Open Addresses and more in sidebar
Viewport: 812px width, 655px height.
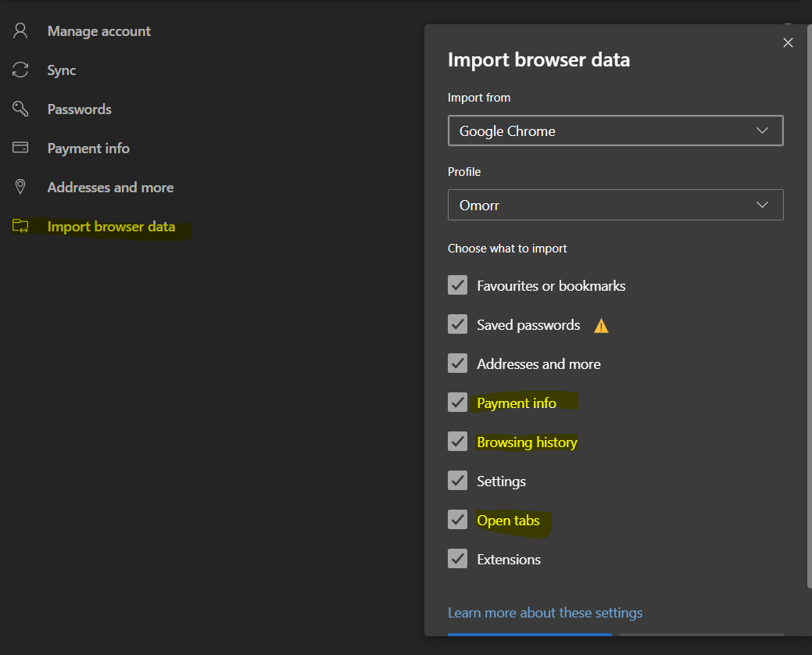[110, 188]
